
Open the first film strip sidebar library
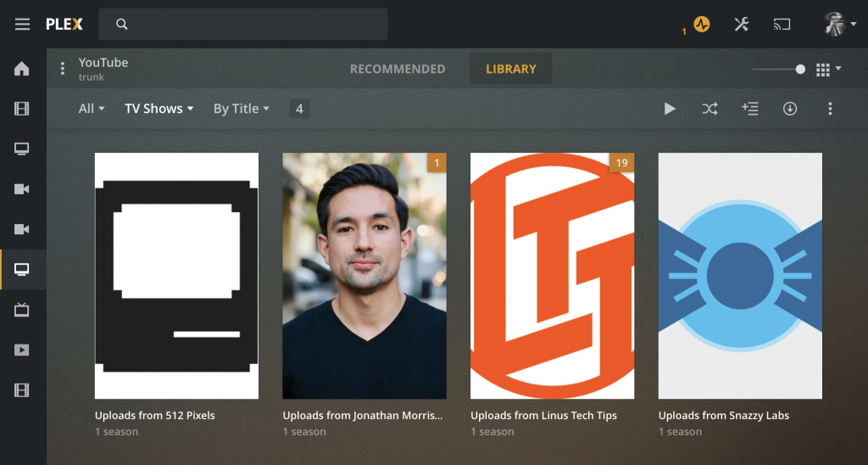tap(21, 109)
